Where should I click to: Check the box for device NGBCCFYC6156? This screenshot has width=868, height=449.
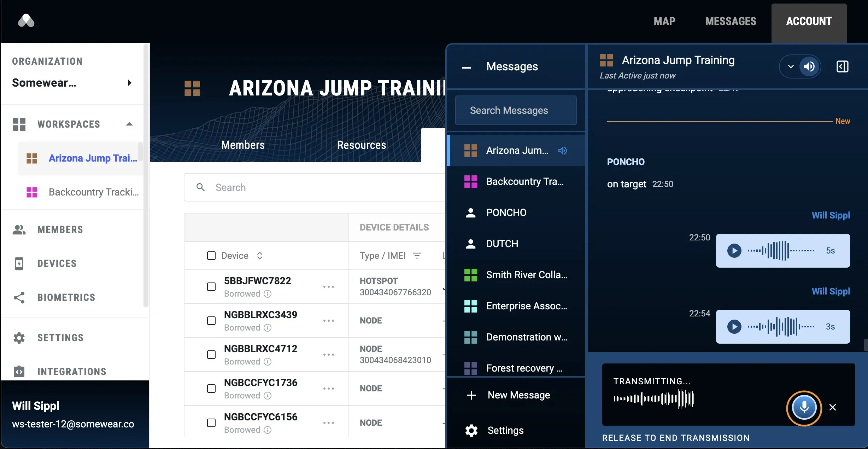(211, 423)
